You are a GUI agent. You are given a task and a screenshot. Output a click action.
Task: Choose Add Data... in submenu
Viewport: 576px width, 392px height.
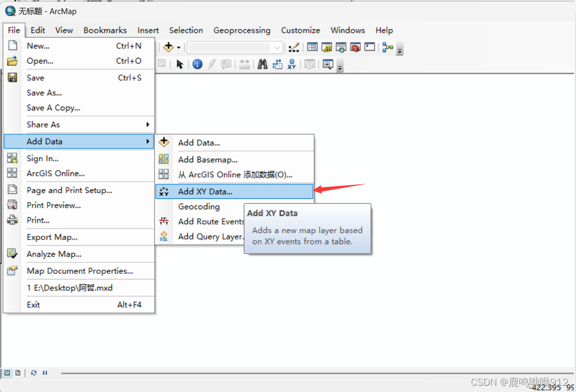click(235, 143)
